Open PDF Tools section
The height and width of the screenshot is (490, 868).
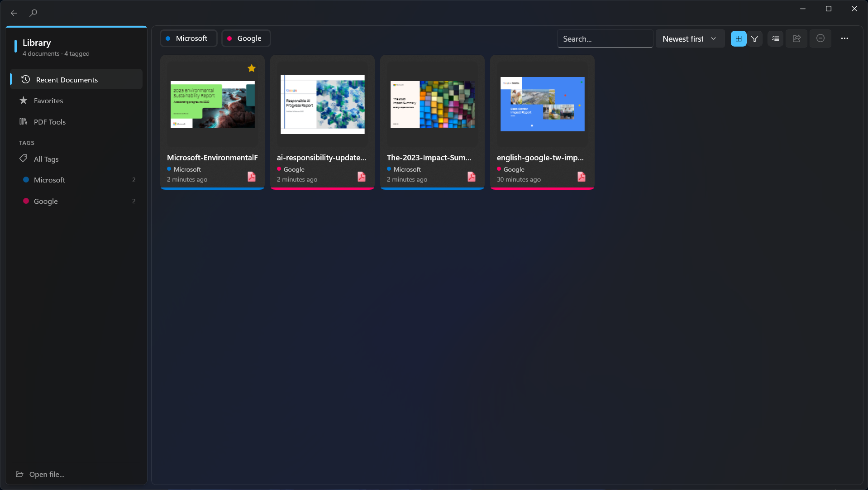pyautogui.click(x=49, y=122)
